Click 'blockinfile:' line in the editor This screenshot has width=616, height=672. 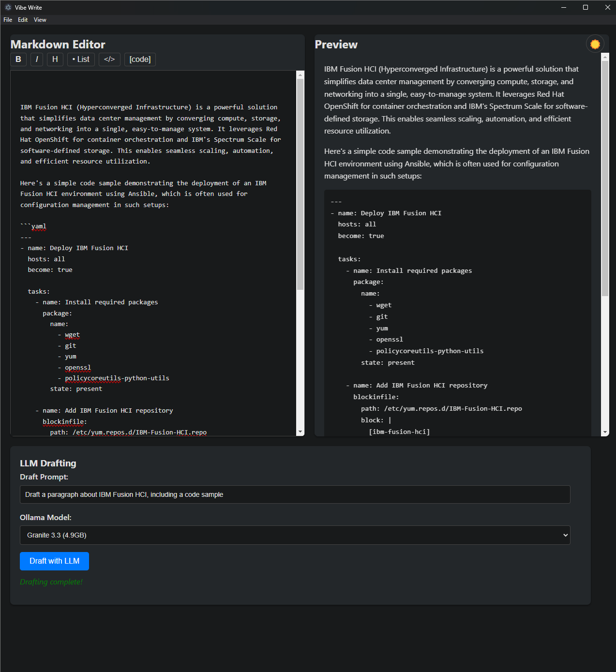click(65, 422)
